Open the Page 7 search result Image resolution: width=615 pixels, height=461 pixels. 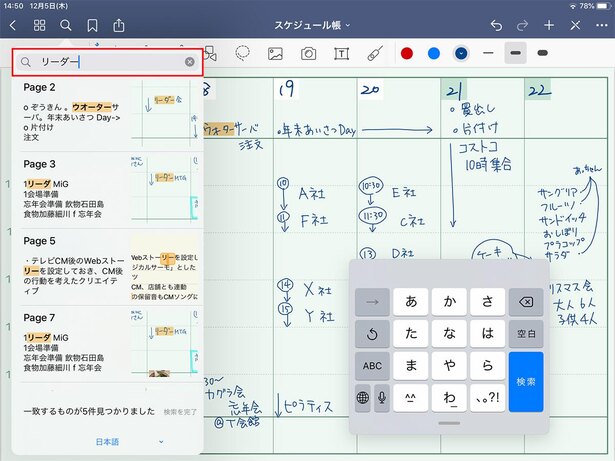110,344
